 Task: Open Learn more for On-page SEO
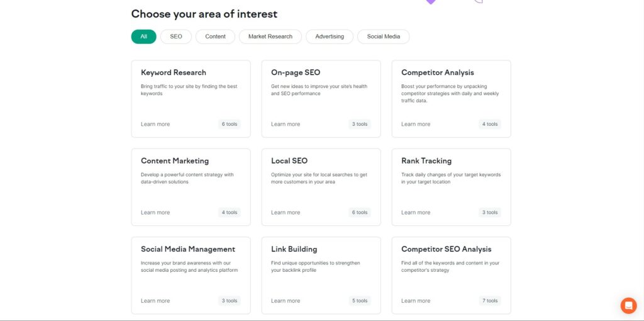click(x=286, y=124)
